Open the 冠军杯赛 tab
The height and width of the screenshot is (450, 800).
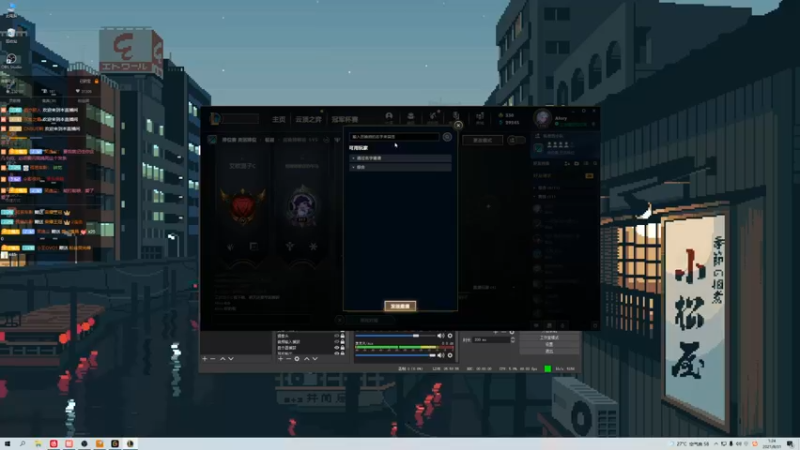click(345, 119)
